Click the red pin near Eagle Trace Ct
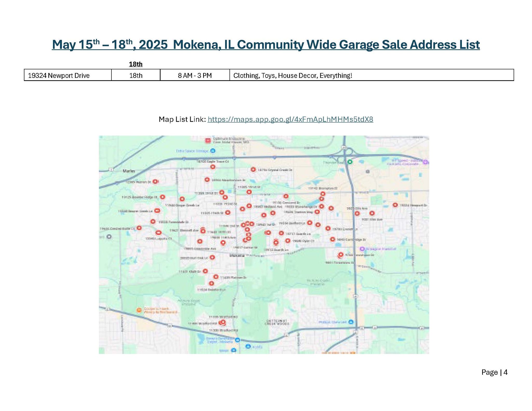Image resolution: width=532 pixels, height=411 pixels. click(x=213, y=167)
